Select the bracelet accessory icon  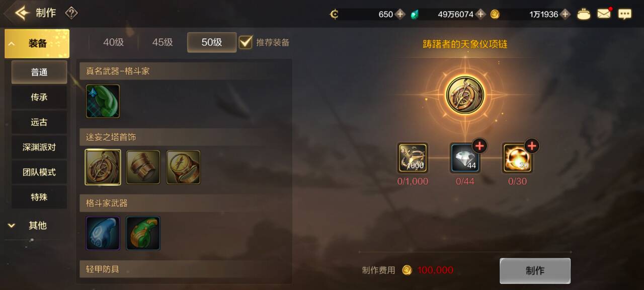pyautogui.click(x=143, y=167)
